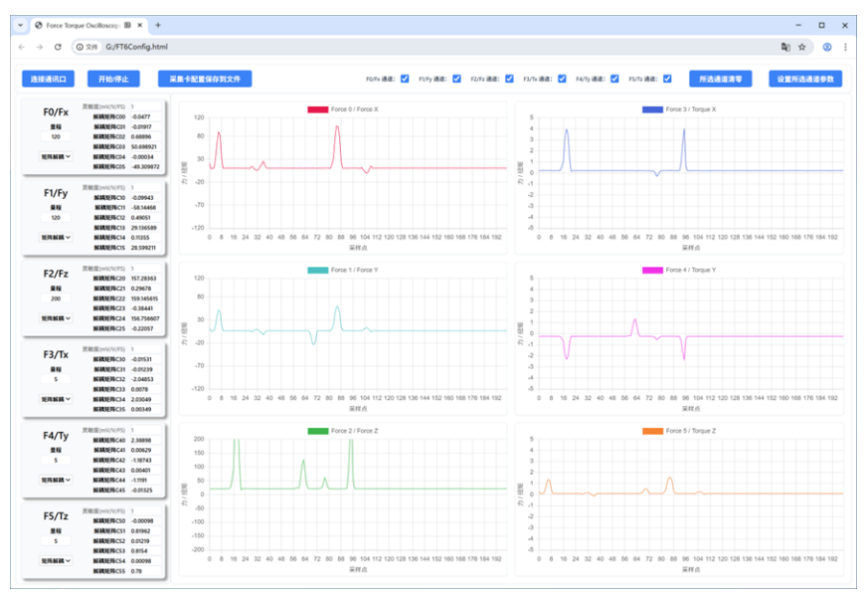Open the 矩阵解耦 dropdown in F1/Fy panel
The width and height of the screenshot is (868, 600).
(56, 237)
